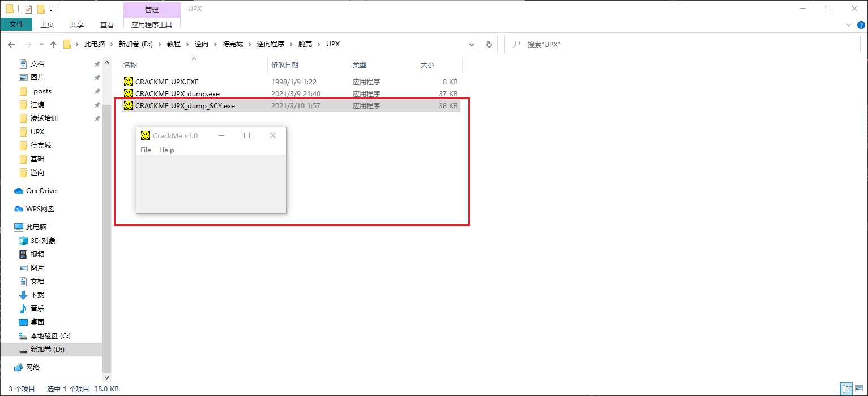Open the 应用程序工具 ribbon tab

coord(151,24)
